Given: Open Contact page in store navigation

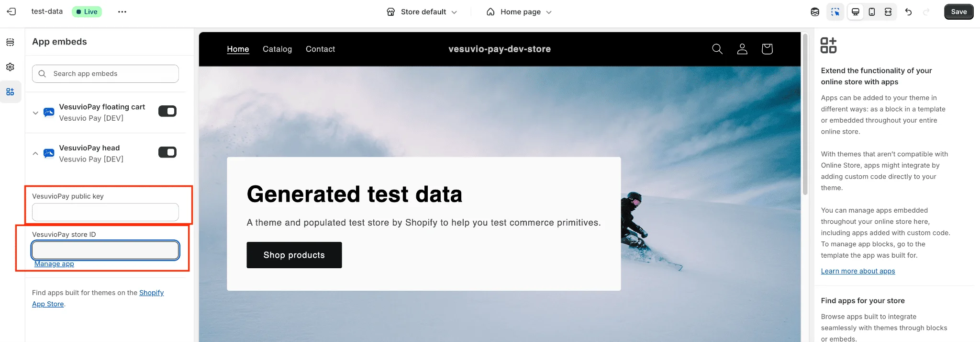Looking at the screenshot, I should pos(320,49).
